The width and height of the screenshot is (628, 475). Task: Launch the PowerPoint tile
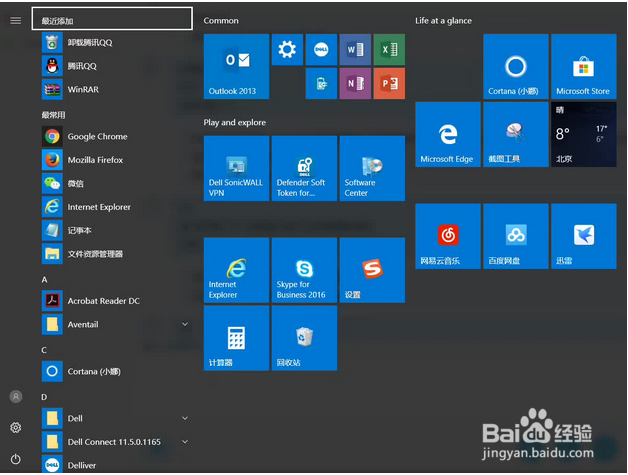389,83
